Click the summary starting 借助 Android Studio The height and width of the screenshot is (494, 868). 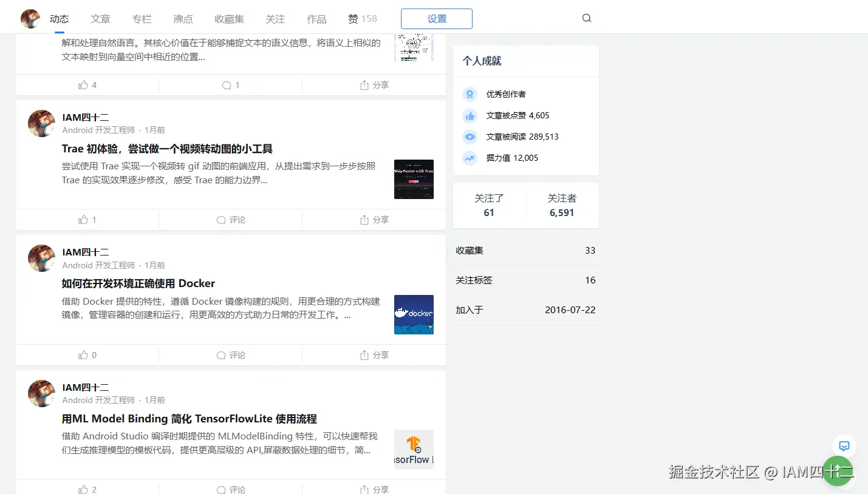(220, 444)
